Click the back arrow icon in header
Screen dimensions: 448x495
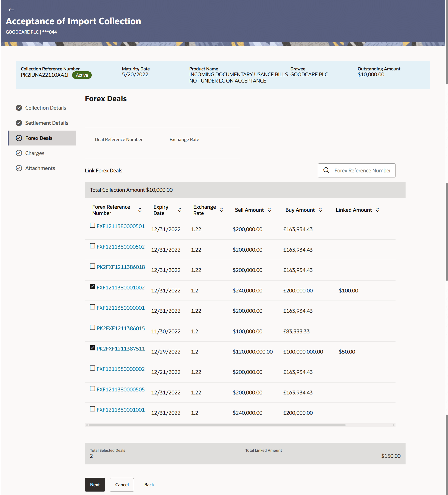point(11,10)
